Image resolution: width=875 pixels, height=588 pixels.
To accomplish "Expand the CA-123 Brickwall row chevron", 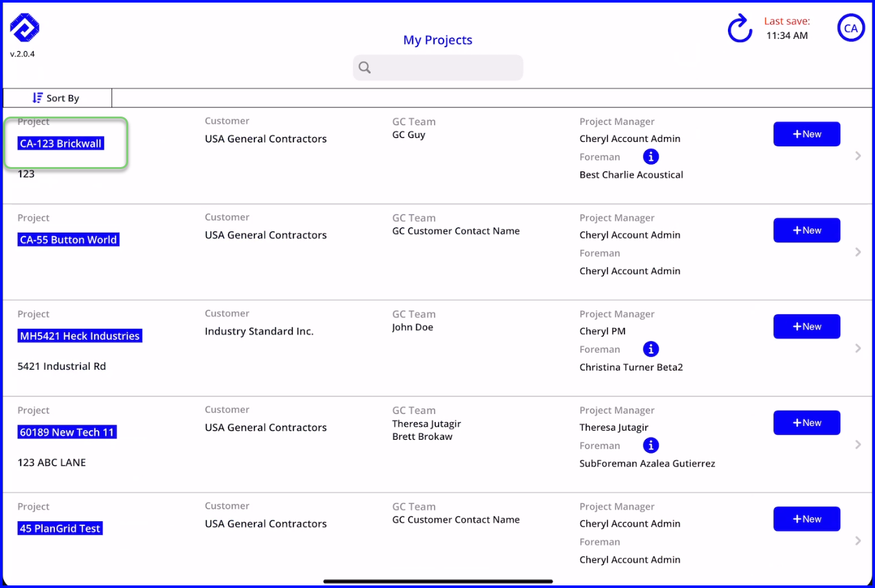I will (x=858, y=155).
